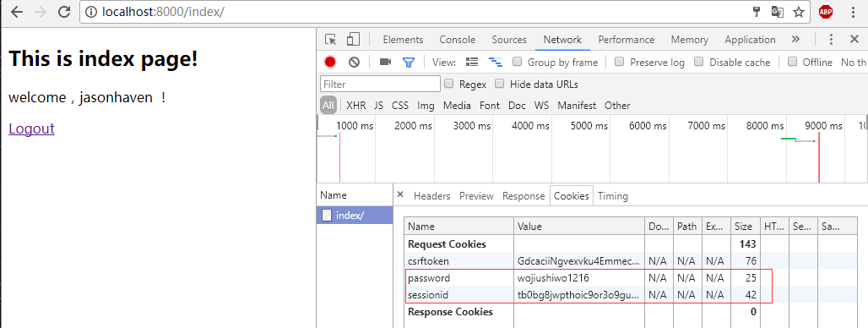
Task: Click the DevTools inspect element icon
Action: point(330,40)
